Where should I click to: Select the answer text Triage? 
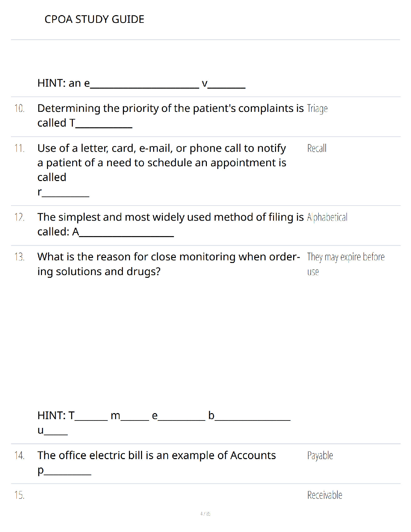(317, 108)
